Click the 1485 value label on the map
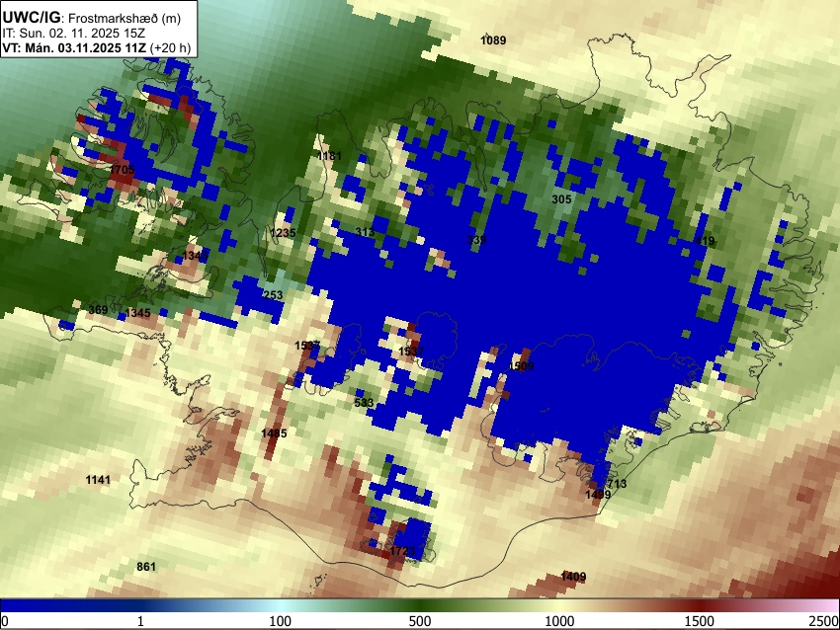The image size is (840, 630). 274,433
